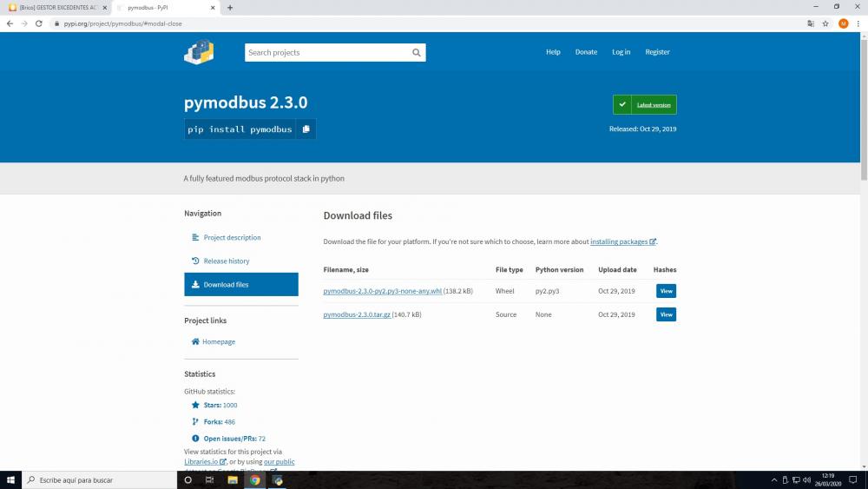Click taskbar clock showing 12:19

(827, 480)
